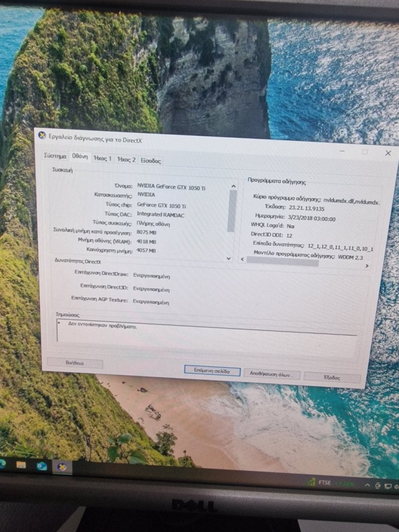Click the drivers panel scroll-left arrow
Viewport: 399px width, 532px height.
point(242,259)
